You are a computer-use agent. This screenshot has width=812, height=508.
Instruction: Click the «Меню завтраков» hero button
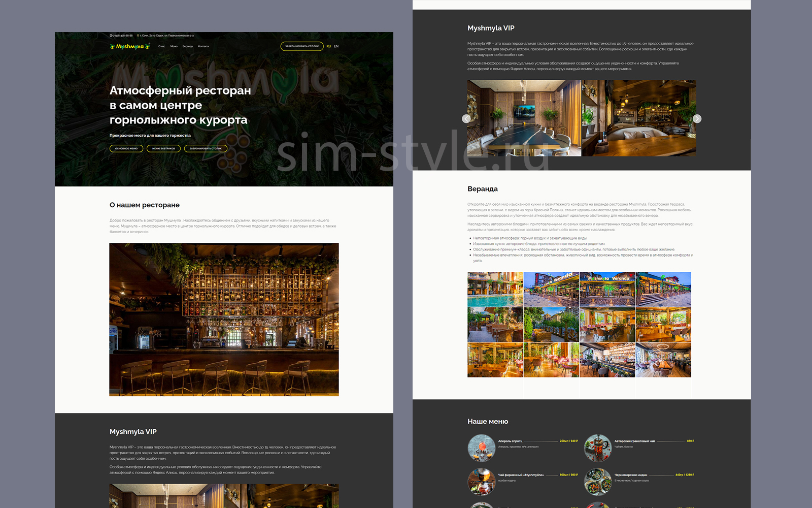tap(163, 148)
